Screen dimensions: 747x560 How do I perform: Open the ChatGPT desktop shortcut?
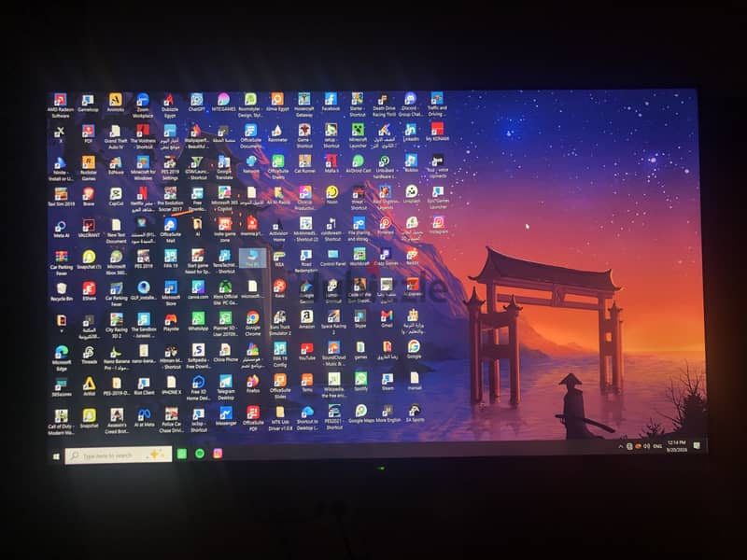click(x=196, y=102)
